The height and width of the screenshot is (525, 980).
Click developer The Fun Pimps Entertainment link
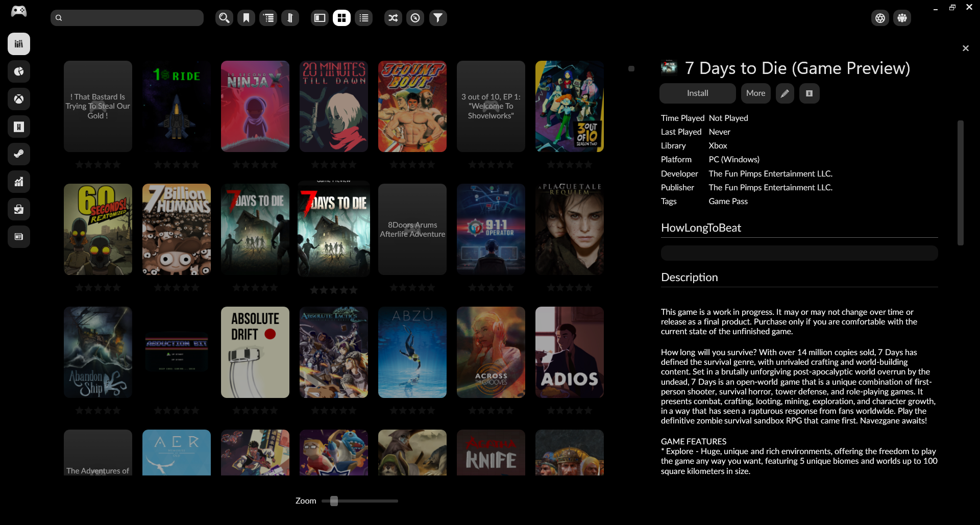pyautogui.click(x=770, y=174)
